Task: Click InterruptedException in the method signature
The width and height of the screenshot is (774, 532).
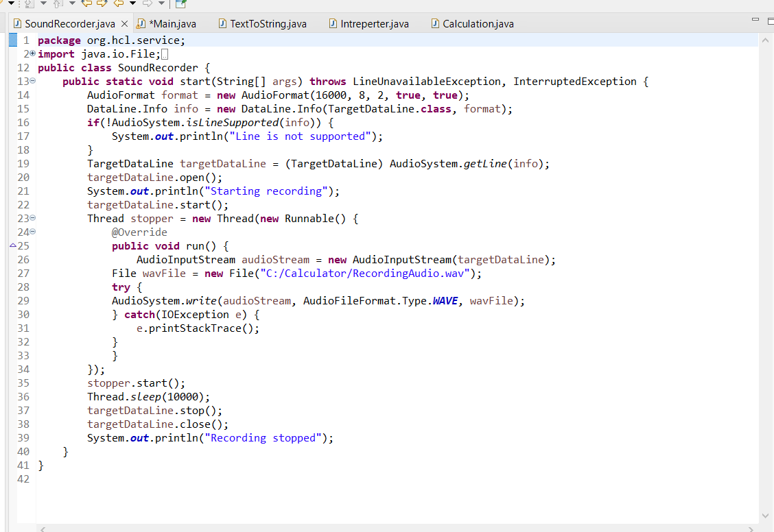Action: [575, 82]
